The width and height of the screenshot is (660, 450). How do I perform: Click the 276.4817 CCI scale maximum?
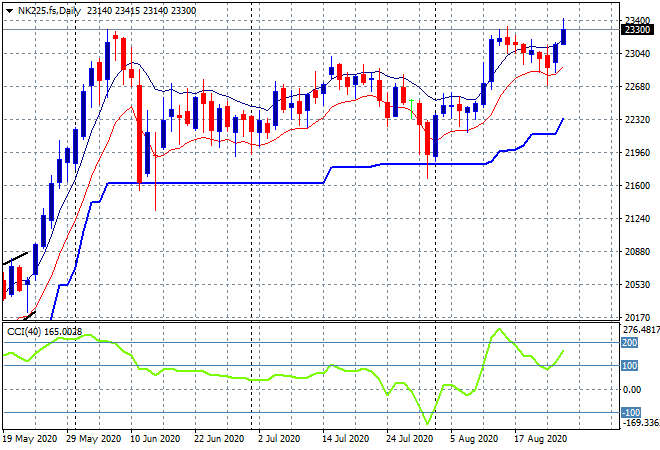pyautogui.click(x=641, y=330)
